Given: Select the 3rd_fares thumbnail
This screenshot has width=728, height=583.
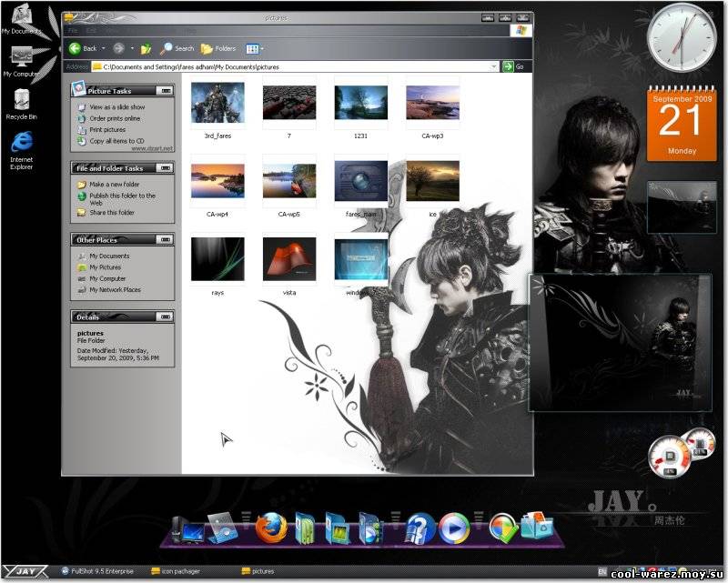Looking at the screenshot, I should tap(217, 103).
